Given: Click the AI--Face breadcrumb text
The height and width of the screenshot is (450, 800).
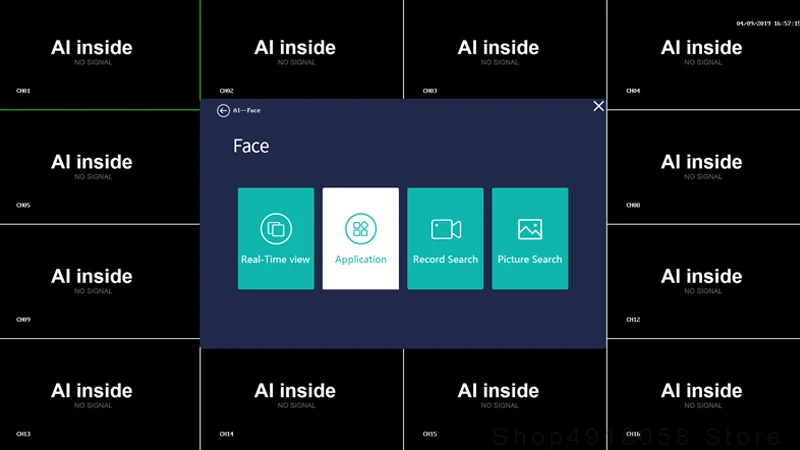Looking at the screenshot, I should pyautogui.click(x=246, y=110).
